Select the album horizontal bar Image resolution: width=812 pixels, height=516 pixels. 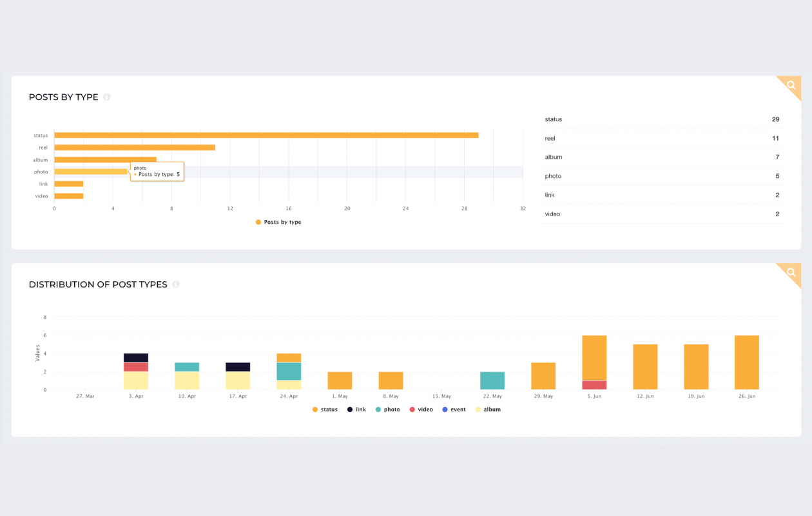(x=105, y=159)
